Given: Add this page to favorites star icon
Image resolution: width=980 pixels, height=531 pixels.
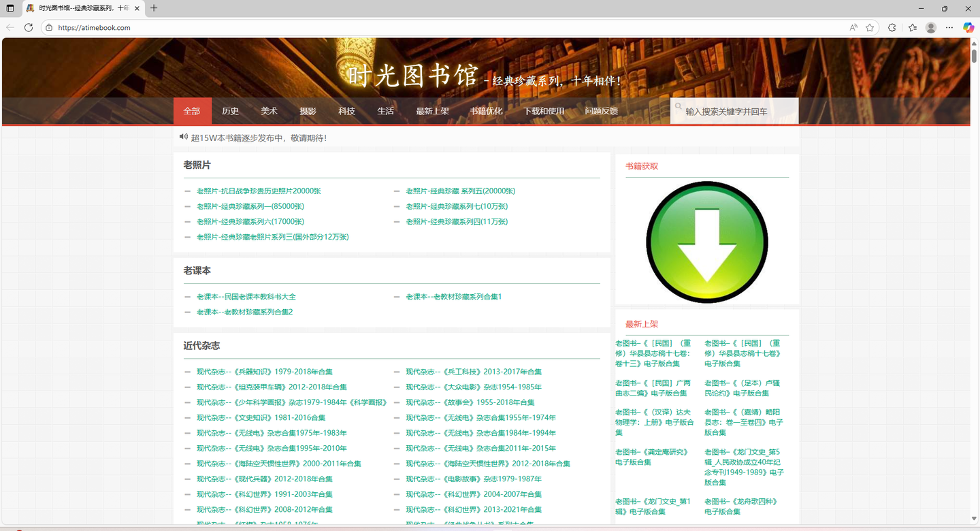Looking at the screenshot, I should 870,27.
